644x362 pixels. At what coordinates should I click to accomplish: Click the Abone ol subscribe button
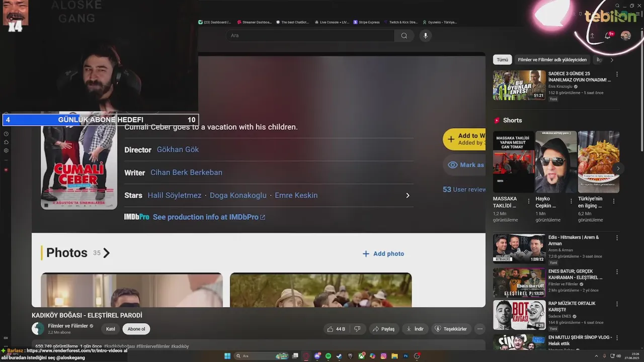point(136,329)
